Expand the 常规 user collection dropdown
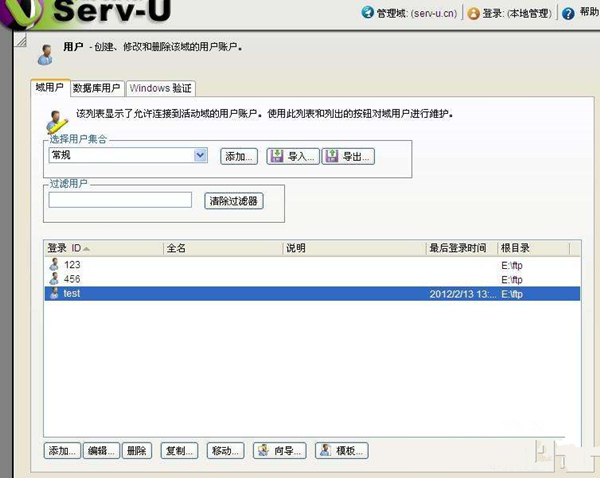600x478 pixels. (201, 155)
